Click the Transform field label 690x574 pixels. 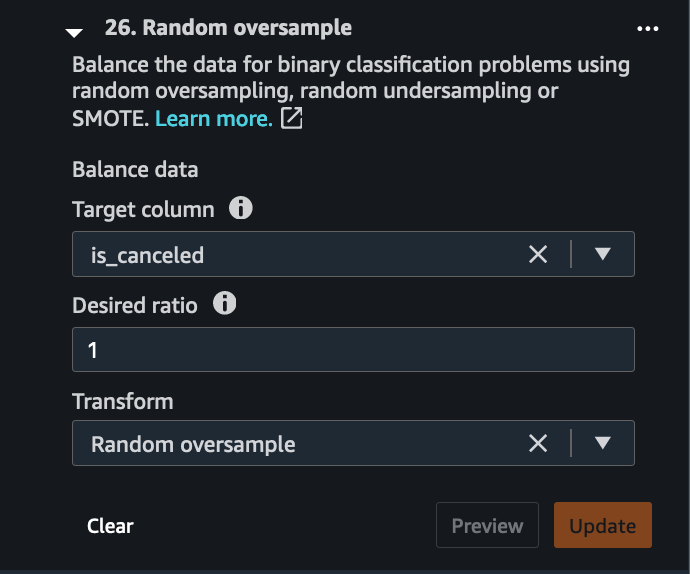coord(123,401)
